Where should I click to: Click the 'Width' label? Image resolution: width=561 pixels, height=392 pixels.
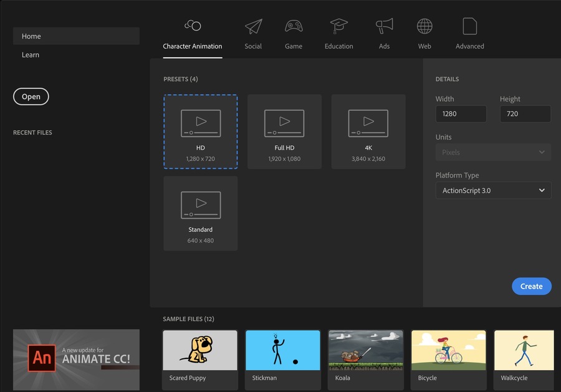point(444,99)
